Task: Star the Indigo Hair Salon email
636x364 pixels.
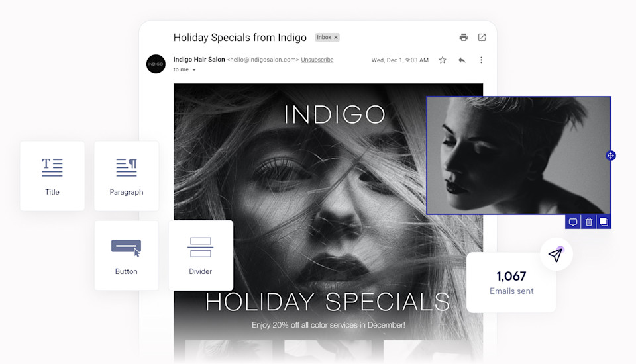Action: pyautogui.click(x=443, y=60)
